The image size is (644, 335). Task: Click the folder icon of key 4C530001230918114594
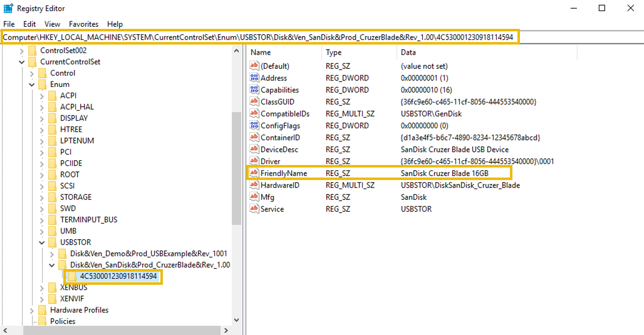pyautogui.click(x=73, y=276)
